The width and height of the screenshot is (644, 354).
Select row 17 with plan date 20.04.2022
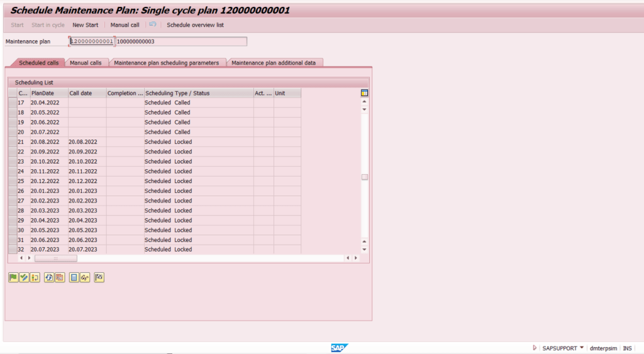13,102
